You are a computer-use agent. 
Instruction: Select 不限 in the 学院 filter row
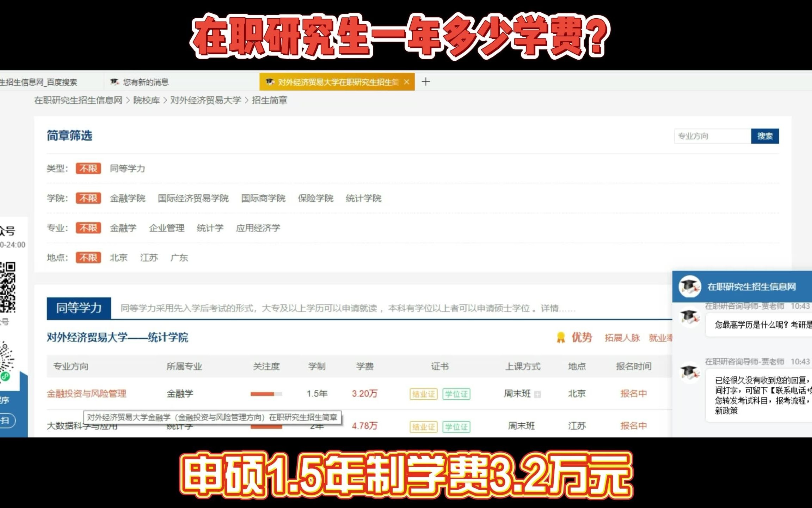[x=88, y=198]
